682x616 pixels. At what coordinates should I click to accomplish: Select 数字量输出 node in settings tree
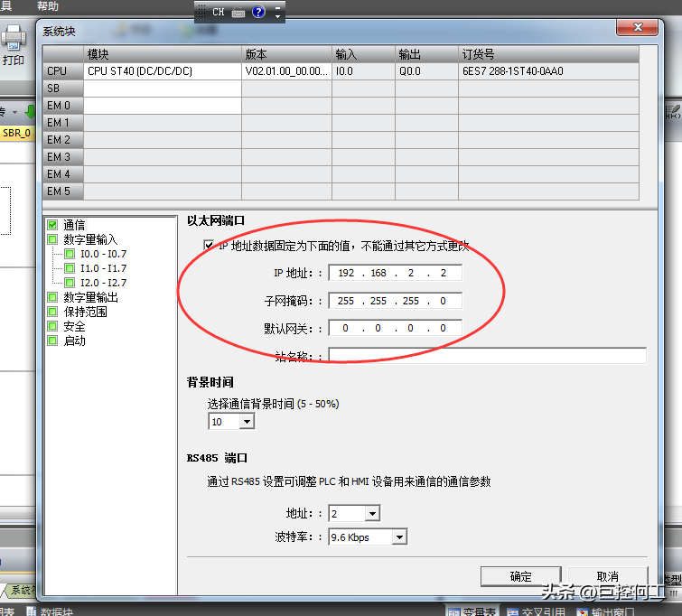pos(90,297)
